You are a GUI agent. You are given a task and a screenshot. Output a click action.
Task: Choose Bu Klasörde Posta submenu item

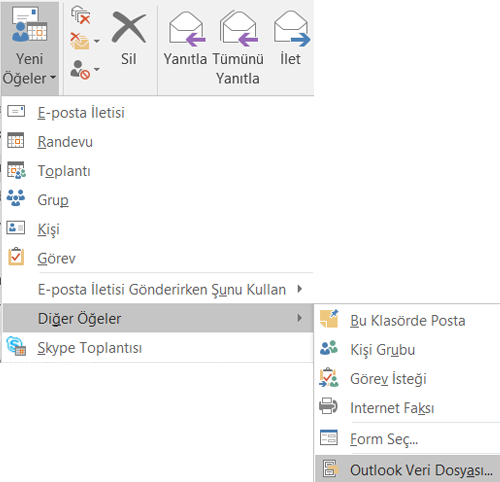pos(407,320)
